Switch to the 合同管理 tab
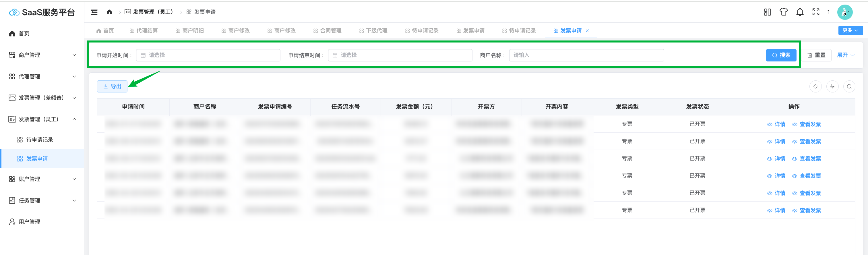Image resolution: width=868 pixels, height=255 pixels. [x=327, y=31]
